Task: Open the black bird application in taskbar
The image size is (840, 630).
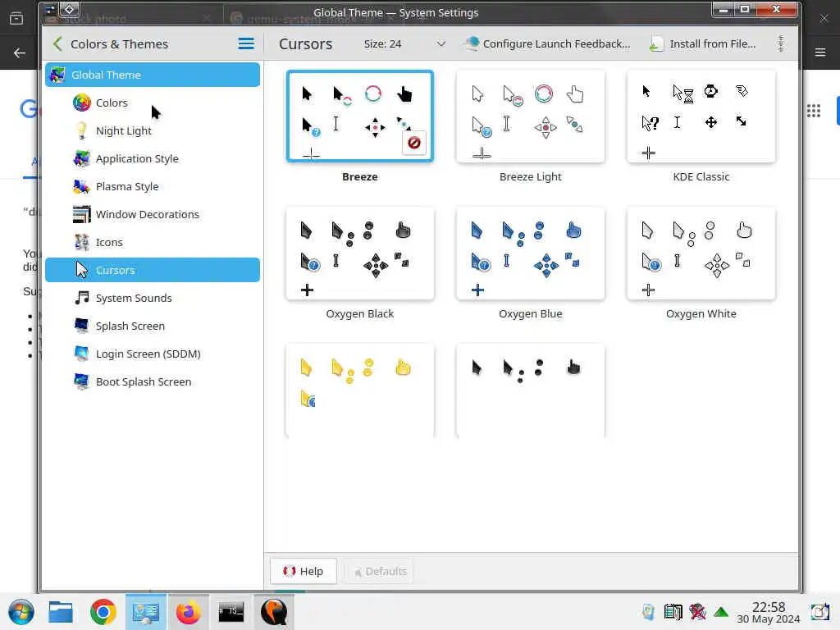Action: tap(274, 612)
